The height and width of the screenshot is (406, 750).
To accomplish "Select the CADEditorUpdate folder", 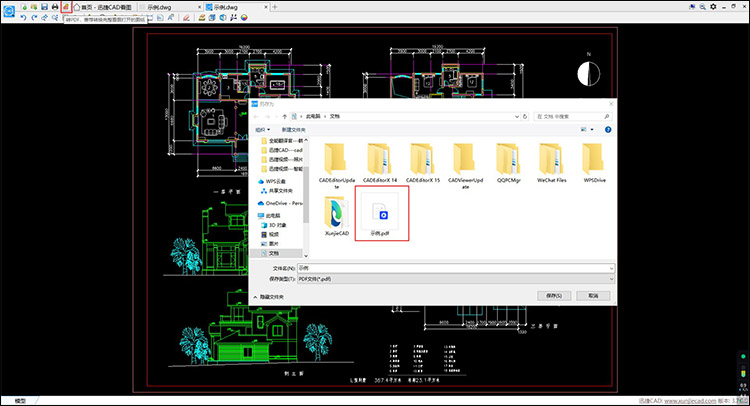I will coord(337,164).
